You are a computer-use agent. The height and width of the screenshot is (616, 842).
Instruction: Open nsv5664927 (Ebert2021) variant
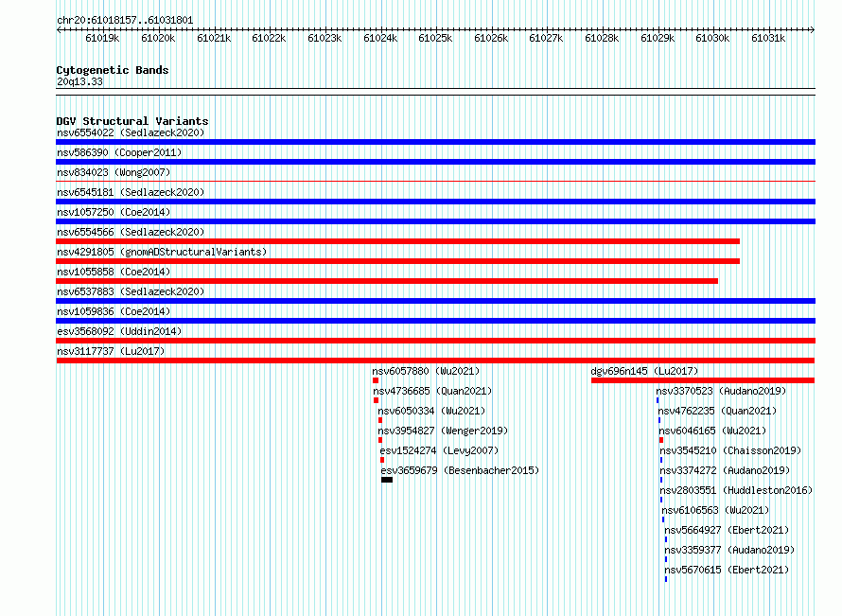click(727, 530)
